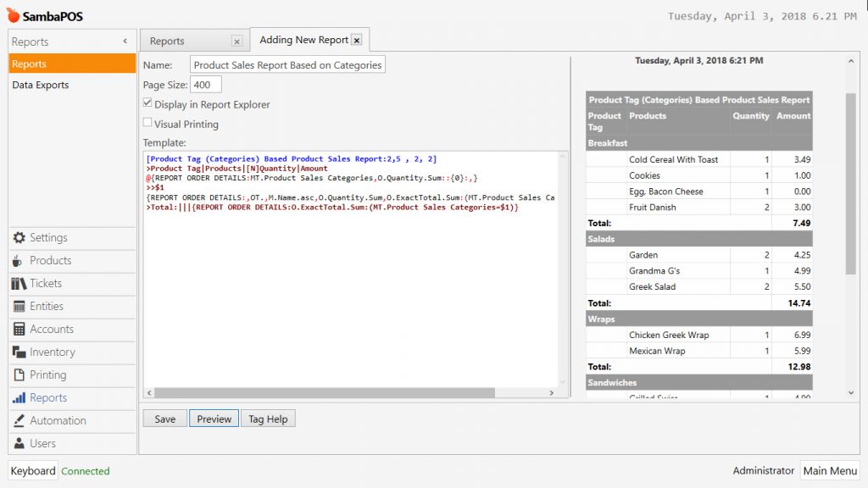Click the Automation pencil icon

[x=19, y=420]
